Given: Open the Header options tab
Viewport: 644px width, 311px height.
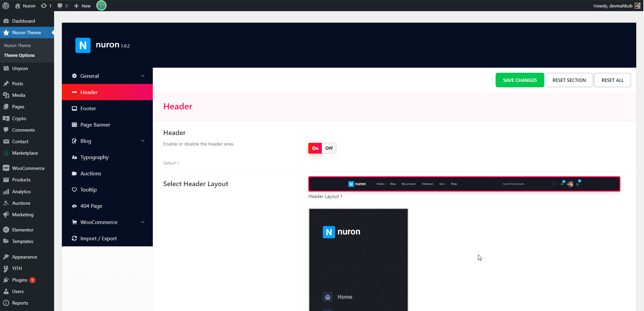Looking at the screenshot, I should pyautogui.click(x=107, y=92).
